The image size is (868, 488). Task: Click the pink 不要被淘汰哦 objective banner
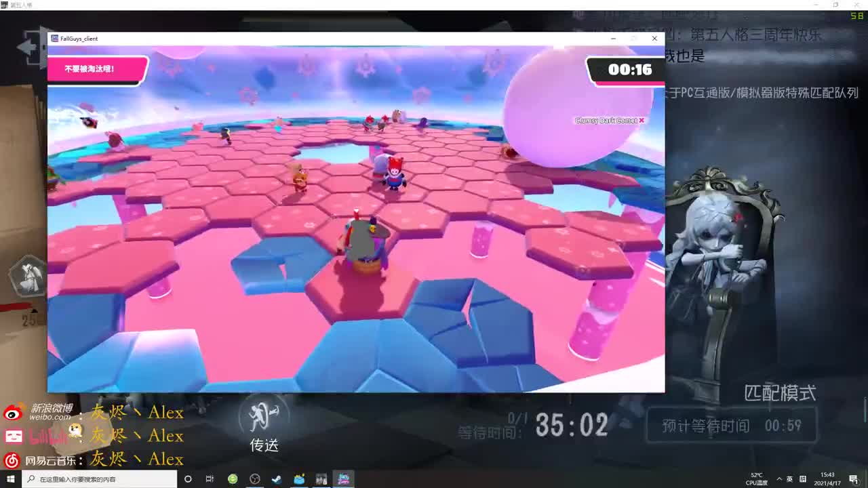pos(97,69)
